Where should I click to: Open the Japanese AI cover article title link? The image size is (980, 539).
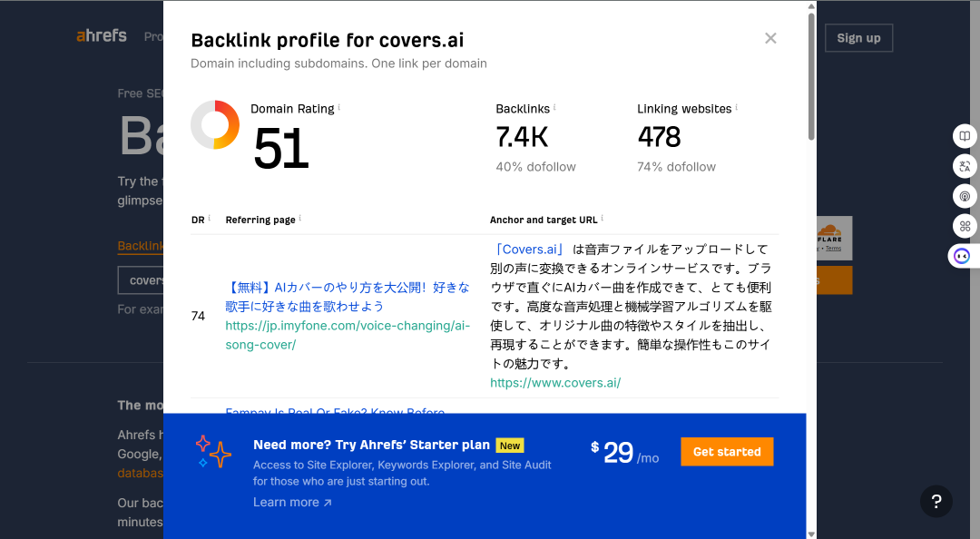(x=348, y=297)
